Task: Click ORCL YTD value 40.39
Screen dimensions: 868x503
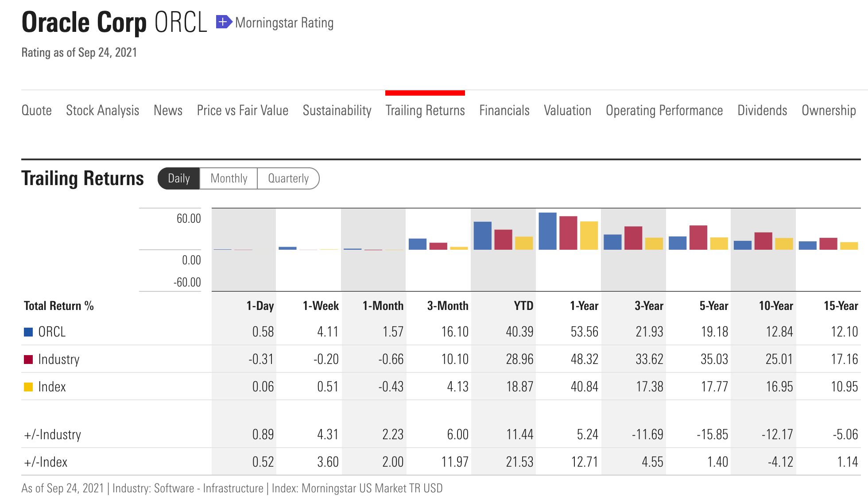Action: 519,332
